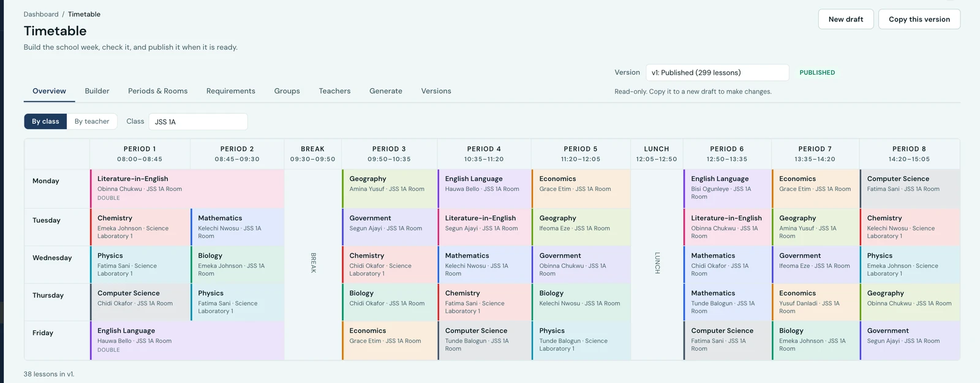Open Tuesday Period 6 Literature-in-English lesson
The width and height of the screenshot is (980, 383).
pyautogui.click(x=728, y=227)
